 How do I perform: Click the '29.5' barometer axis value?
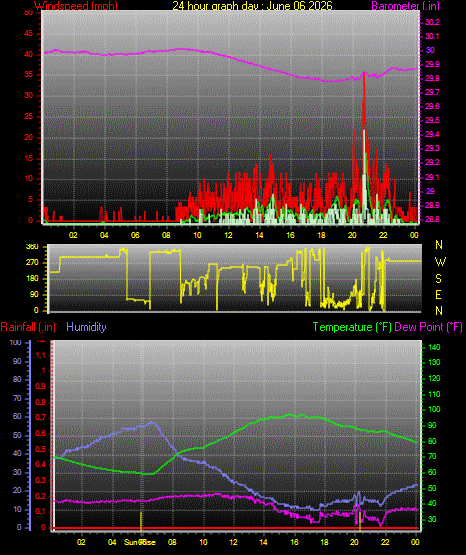pos(432,120)
